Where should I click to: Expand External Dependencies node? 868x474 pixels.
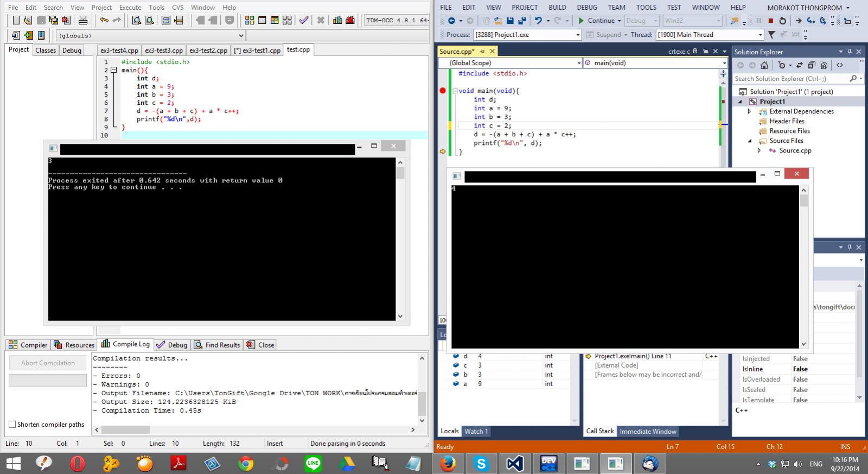[750, 111]
